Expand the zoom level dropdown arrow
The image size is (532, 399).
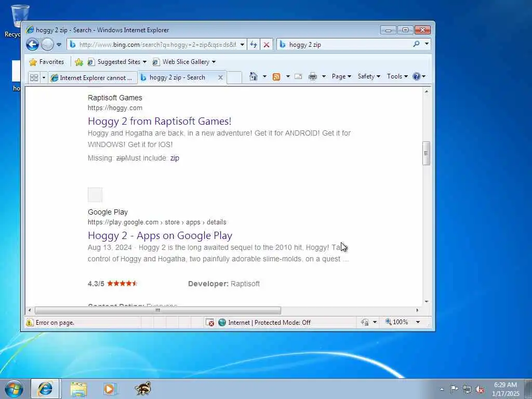coord(418,322)
